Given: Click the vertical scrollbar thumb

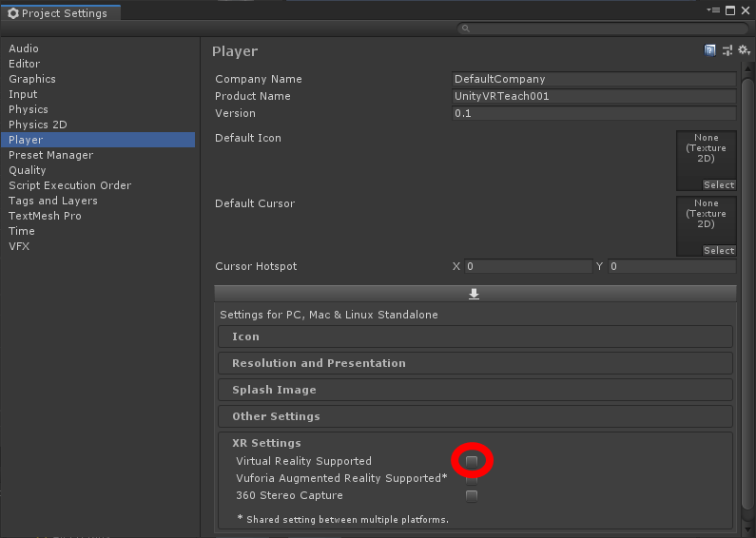Looking at the screenshot, I should pos(747,294).
